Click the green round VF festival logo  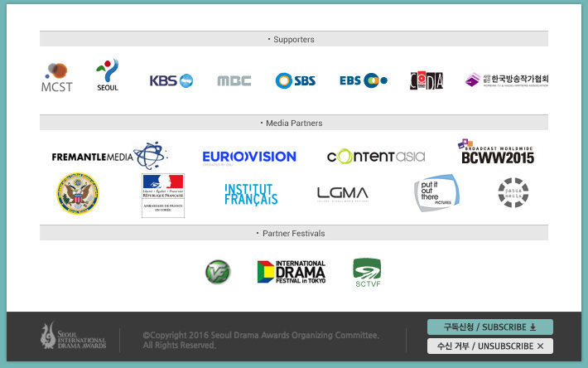[x=219, y=272]
